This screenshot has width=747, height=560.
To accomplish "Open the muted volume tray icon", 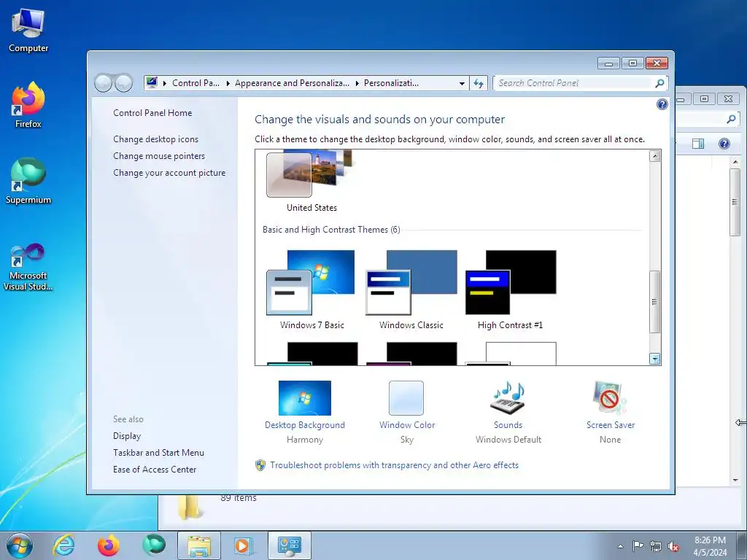I will (x=673, y=547).
